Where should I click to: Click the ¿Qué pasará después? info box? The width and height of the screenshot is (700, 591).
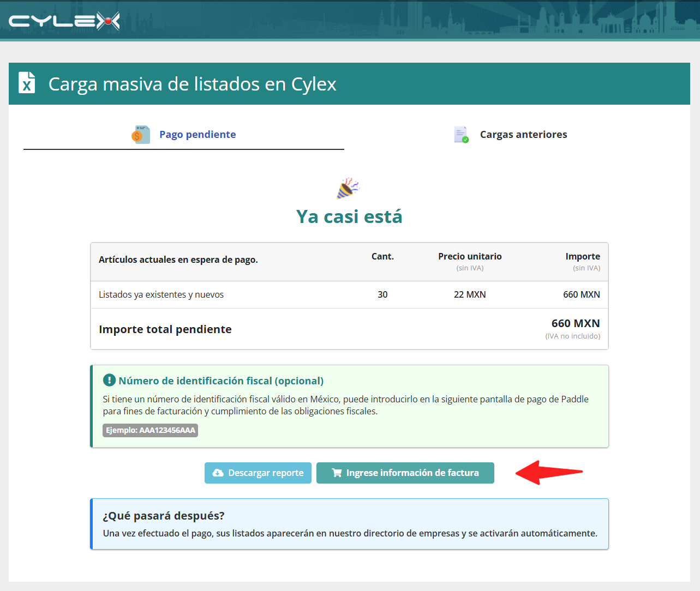pos(349,524)
